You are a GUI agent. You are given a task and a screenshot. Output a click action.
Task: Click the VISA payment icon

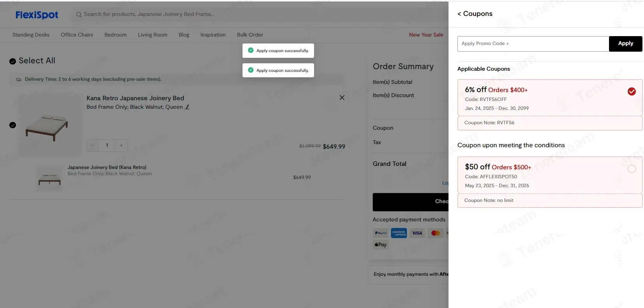point(417,233)
